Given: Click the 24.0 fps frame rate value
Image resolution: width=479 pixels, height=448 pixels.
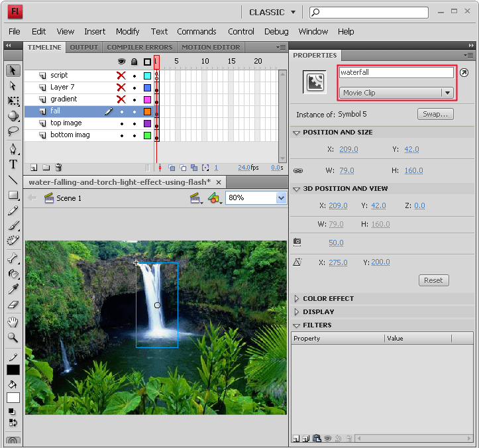Looking at the screenshot, I should coord(244,168).
